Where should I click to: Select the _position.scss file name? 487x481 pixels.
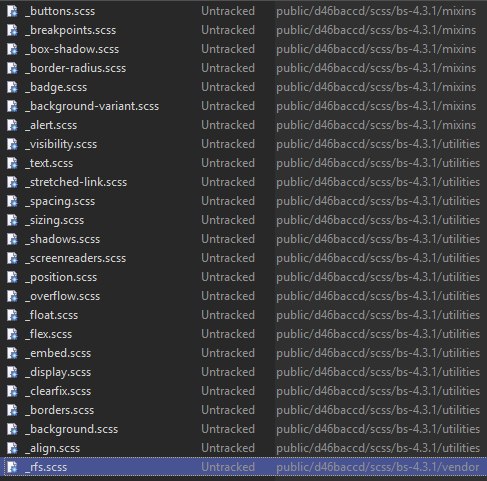[x=61, y=277]
